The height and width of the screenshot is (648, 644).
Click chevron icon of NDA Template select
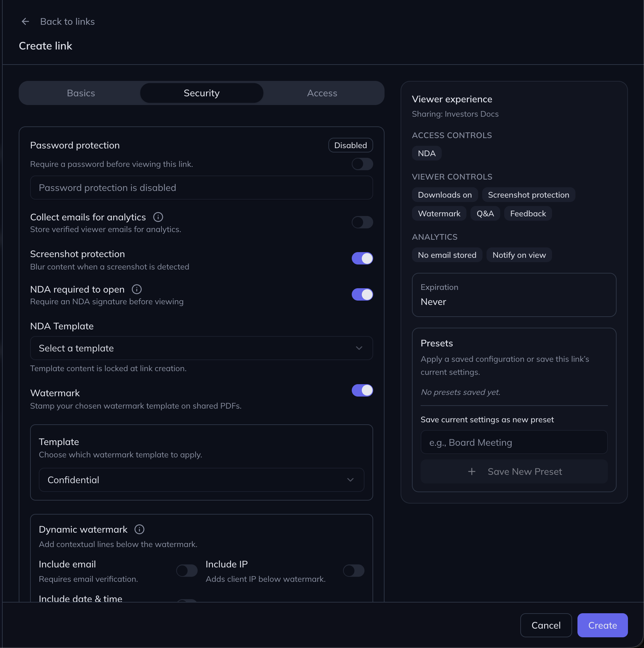pos(359,348)
